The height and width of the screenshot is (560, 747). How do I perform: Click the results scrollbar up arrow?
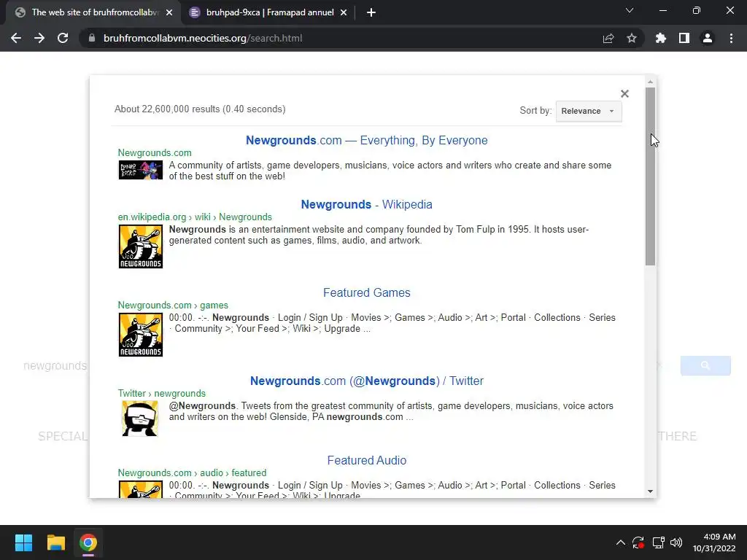pyautogui.click(x=650, y=82)
